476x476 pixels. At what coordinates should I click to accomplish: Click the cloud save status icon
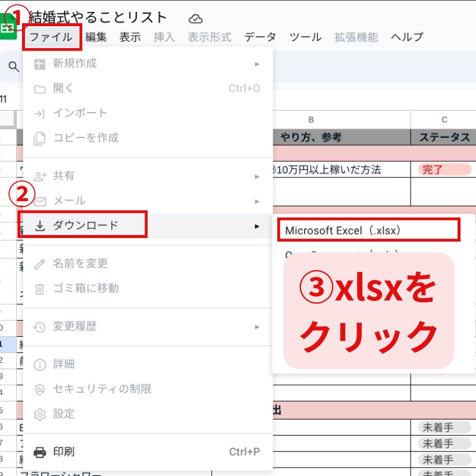coord(196,19)
